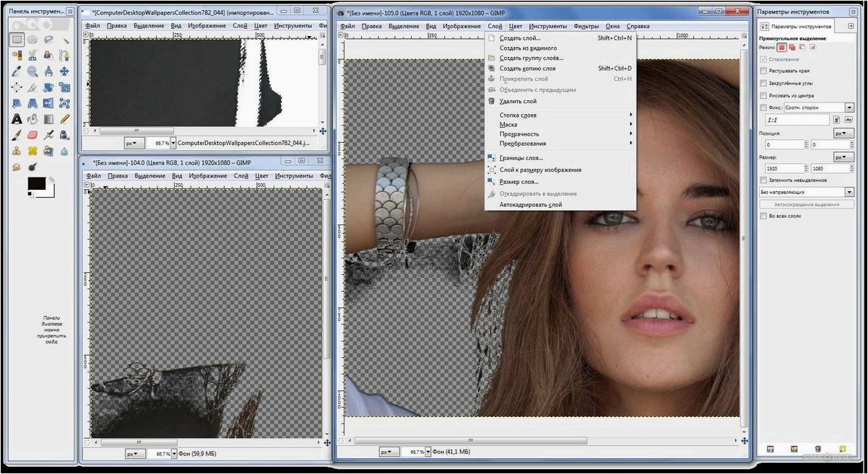Select the Foreground Select tool
This screenshot has width=868, height=474.
coord(48,56)
